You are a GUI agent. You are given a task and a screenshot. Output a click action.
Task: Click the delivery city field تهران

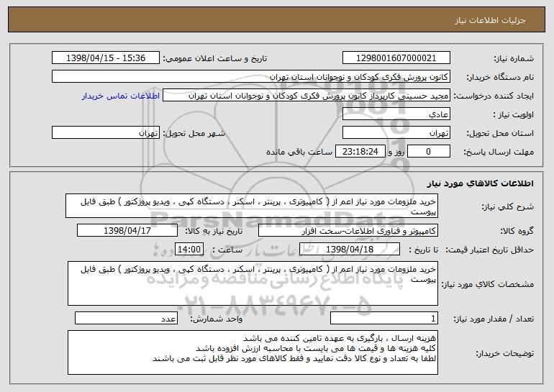tap(106, 133)
